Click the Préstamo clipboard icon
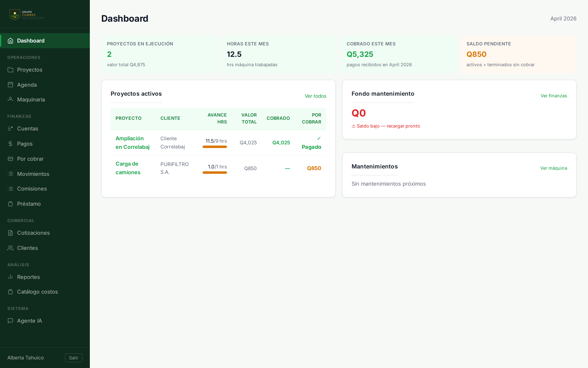This screenshot has height=368, width=588. pyautogui.click(x=10, y=204)
